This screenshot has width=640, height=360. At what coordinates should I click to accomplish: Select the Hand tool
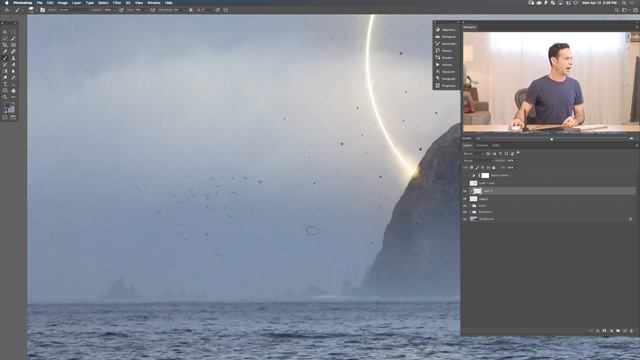[x=13, y=91]
